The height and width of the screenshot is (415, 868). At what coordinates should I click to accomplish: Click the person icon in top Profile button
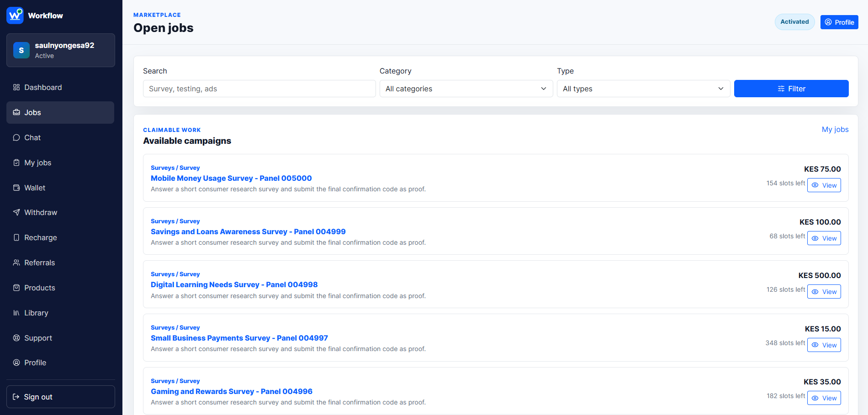[x=828, y=22]
